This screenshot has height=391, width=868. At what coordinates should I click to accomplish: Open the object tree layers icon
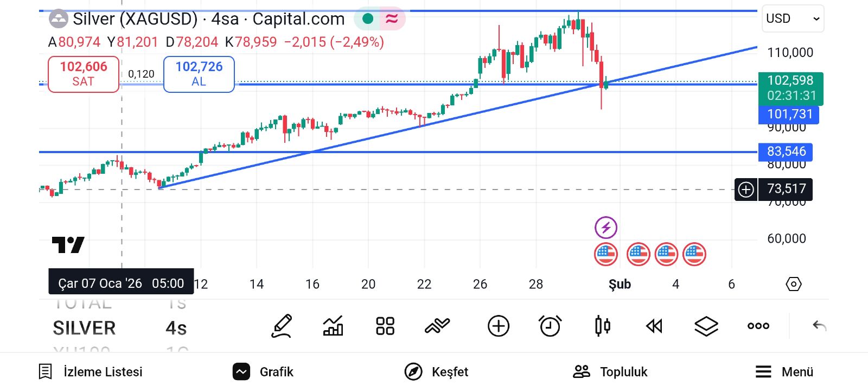coord(706,326)
